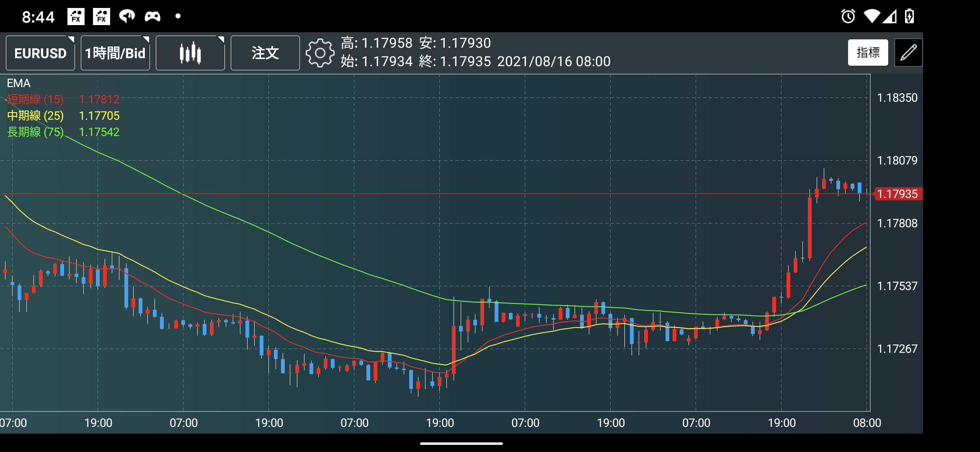Tap the red 1.17935 current price label
Screen dimensions: 980x452
click(897, 194)
